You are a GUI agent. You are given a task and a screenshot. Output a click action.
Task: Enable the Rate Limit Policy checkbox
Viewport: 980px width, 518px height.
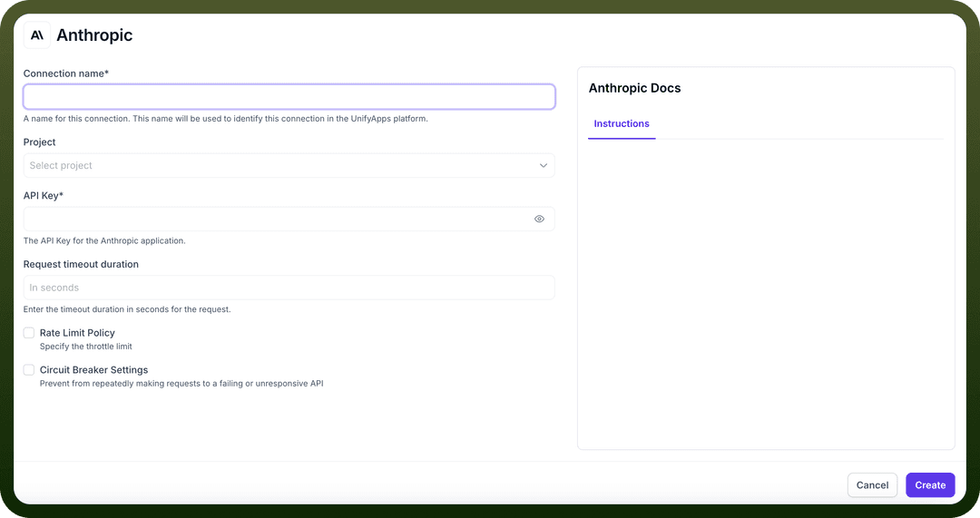point(29,332)
